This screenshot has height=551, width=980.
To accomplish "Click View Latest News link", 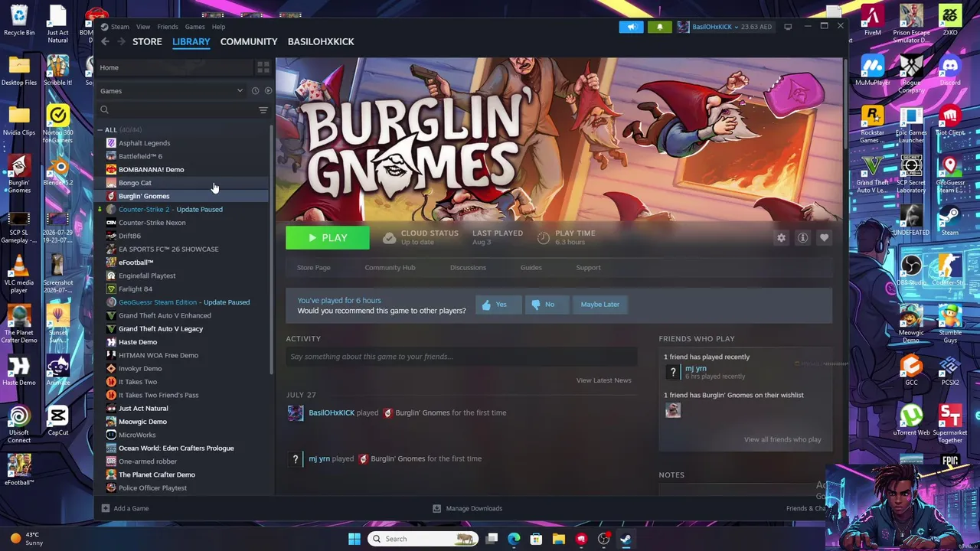I will [x=603, y=380].
